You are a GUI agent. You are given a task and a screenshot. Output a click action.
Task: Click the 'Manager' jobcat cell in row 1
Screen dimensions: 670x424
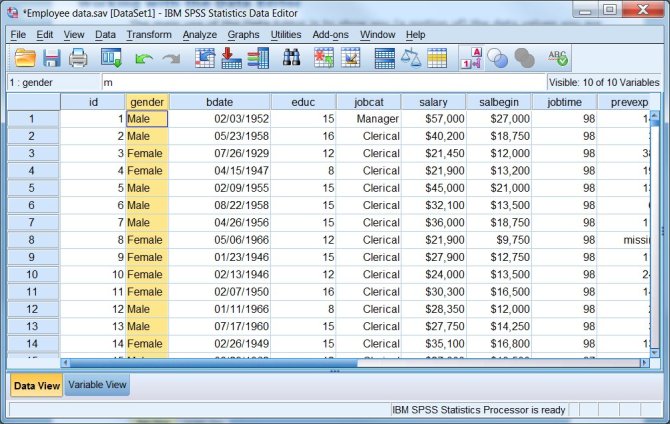point(369,119)
